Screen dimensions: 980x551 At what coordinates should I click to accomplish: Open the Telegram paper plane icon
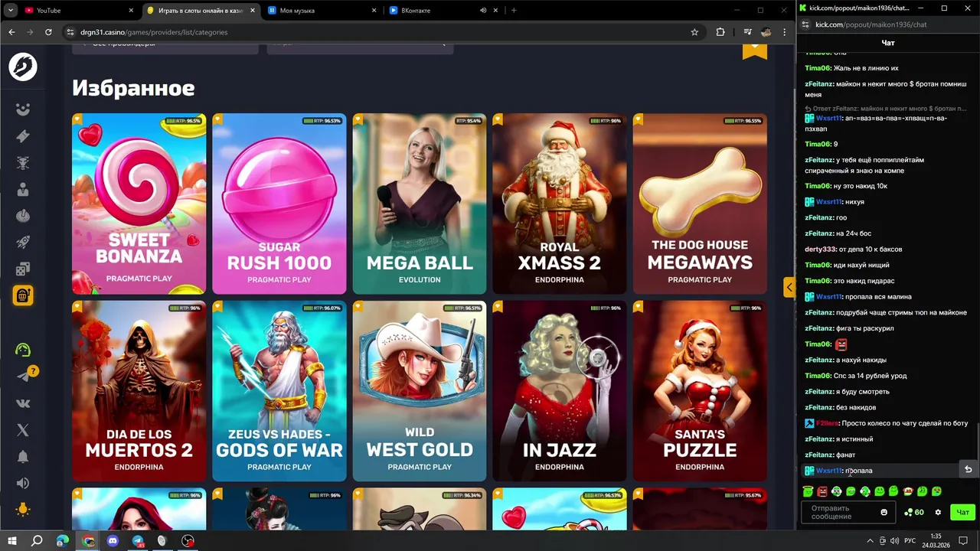[23, 377]
